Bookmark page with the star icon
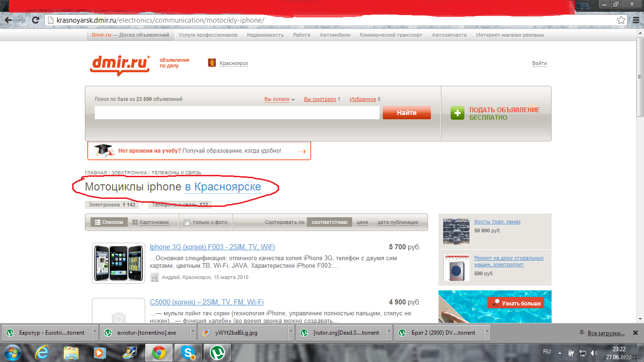644x362 pixels. (x=621, y=20)
